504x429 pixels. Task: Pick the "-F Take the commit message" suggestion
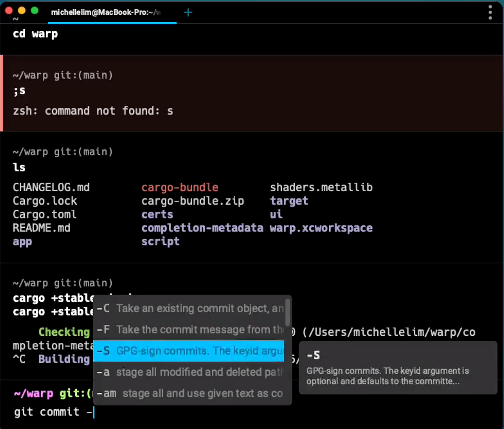189,330
